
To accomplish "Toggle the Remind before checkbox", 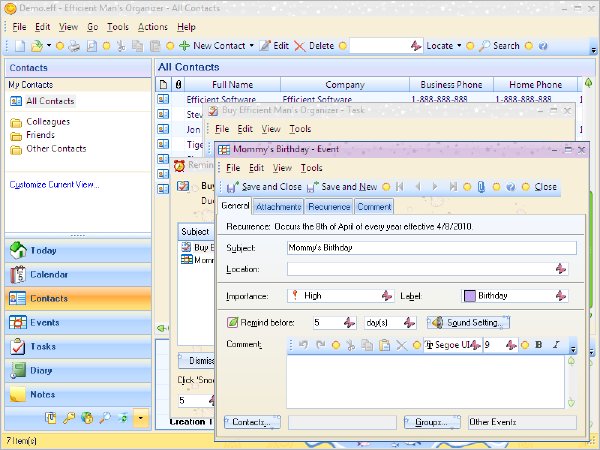I will point(232,323).
